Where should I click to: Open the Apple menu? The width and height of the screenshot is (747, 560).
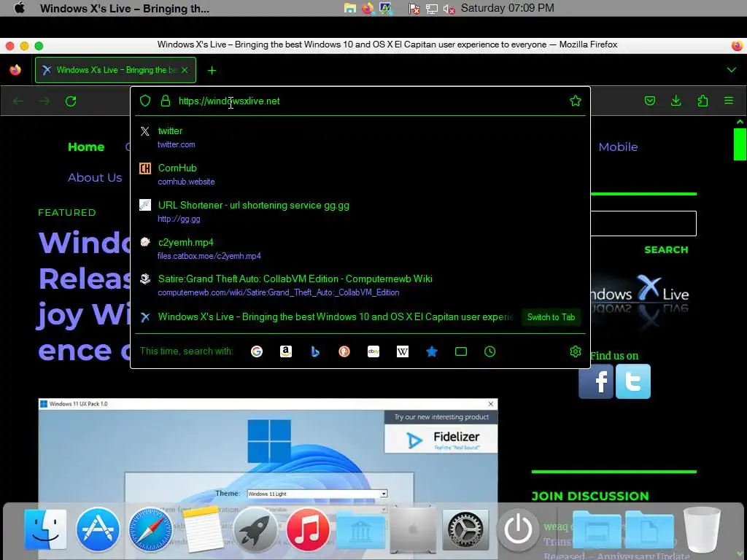[20, 8]
